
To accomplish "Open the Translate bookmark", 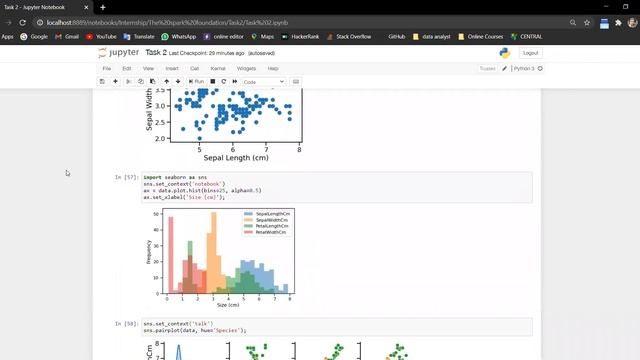I will click(139, 37).
